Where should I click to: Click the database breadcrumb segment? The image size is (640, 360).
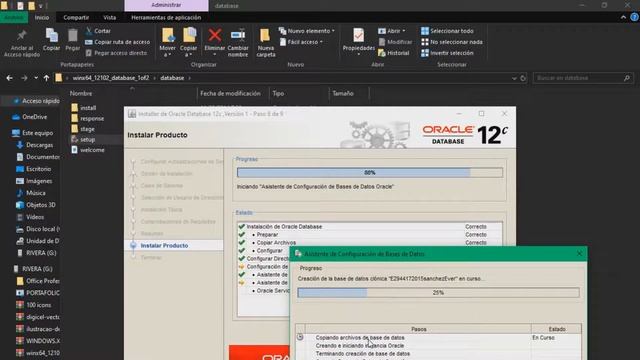click(x=172, y=78)
